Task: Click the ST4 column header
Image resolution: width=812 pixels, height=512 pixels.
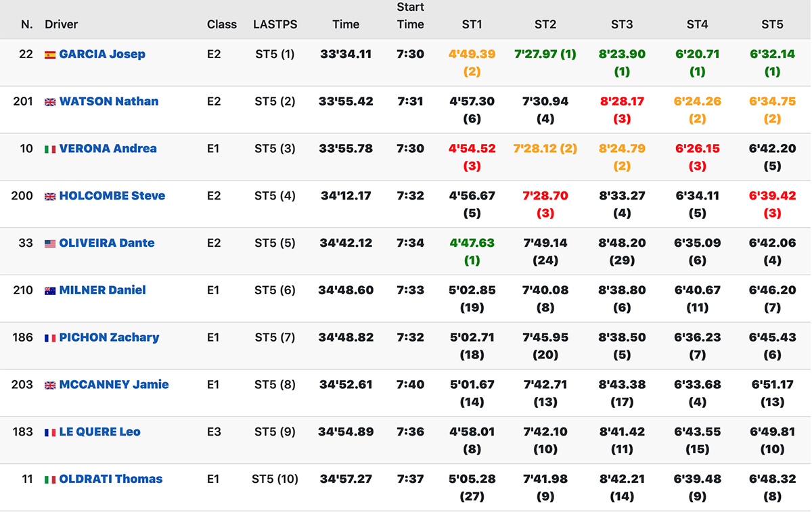Action: 697,24
